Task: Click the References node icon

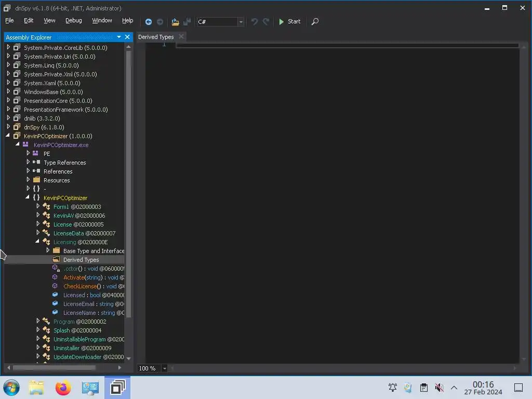Action: 36,171
